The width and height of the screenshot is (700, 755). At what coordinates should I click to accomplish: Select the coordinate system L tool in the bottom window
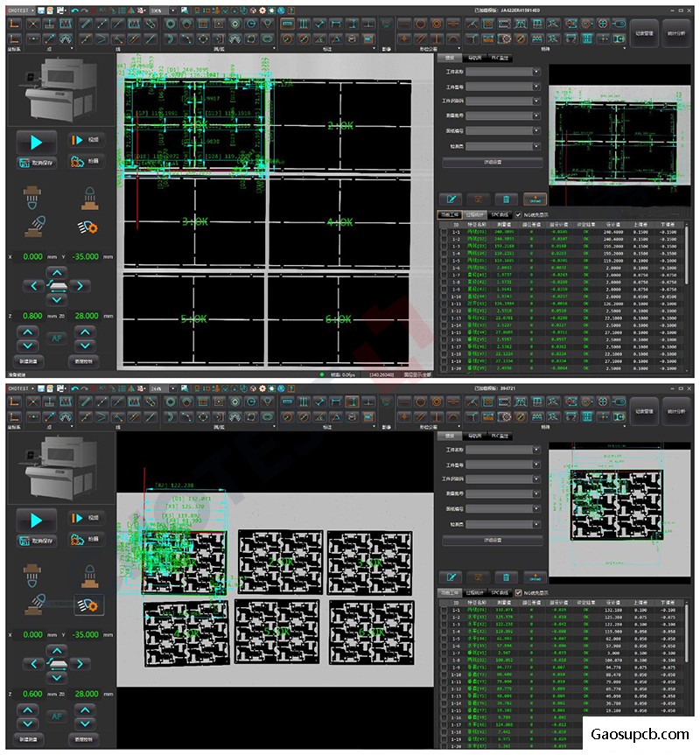15,402
